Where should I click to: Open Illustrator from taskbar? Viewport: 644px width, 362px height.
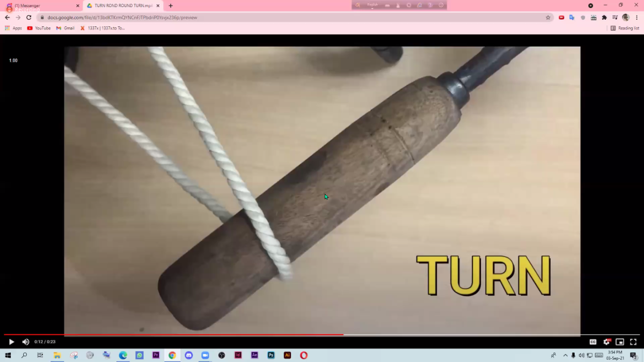[x=287, y=355]
